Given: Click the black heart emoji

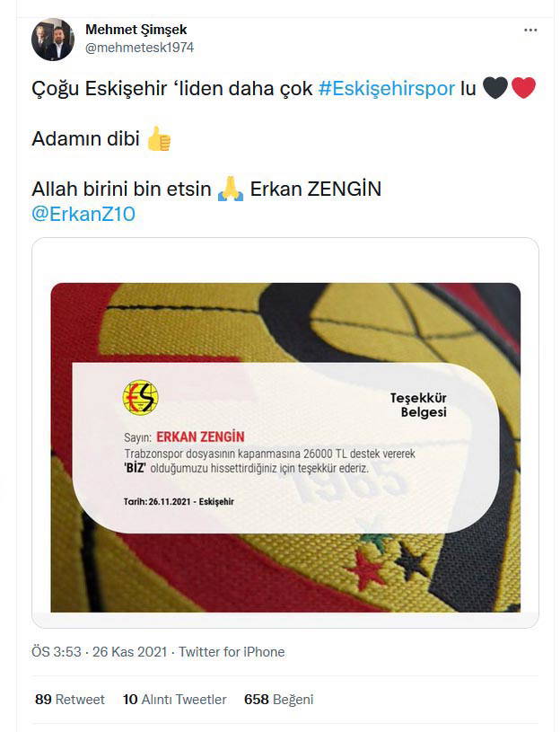Looking at the screenshot, I should tap(495, 88).
